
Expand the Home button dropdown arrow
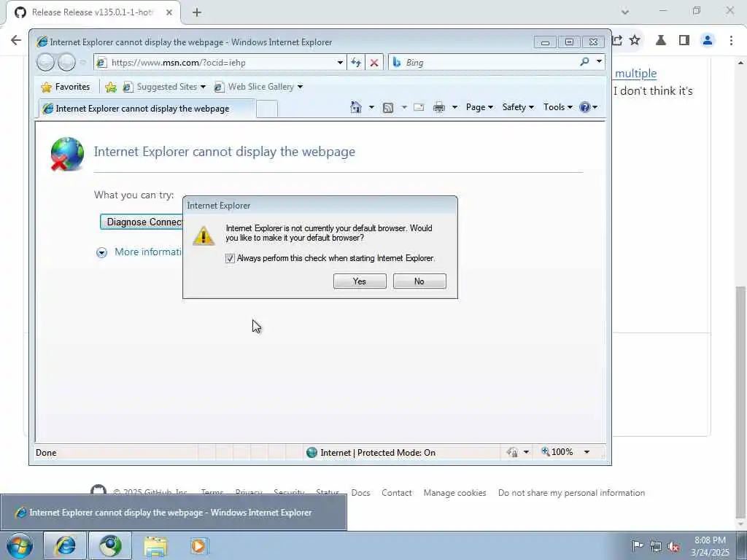[371, 107]
